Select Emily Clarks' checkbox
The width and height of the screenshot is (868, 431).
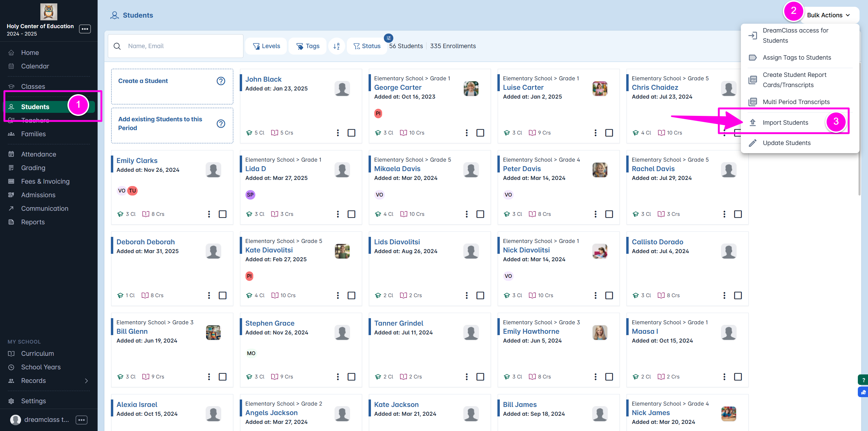coord(222,214)
